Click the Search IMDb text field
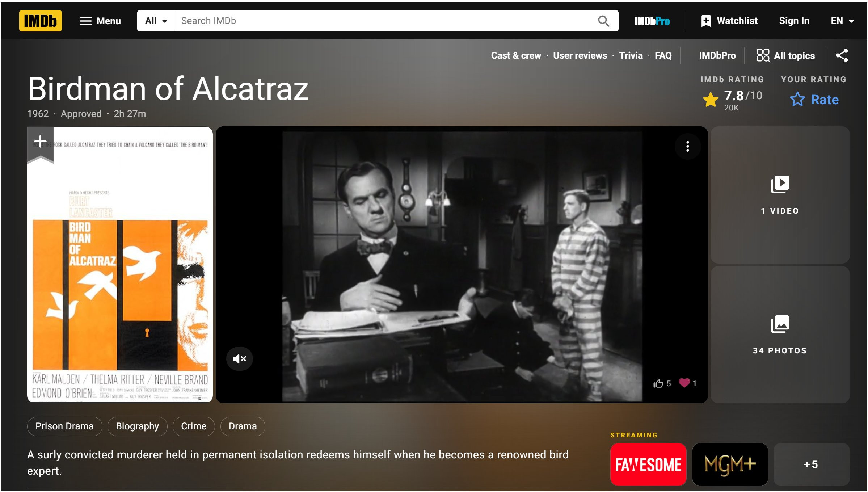Viewport: 868px width, 492px height. (384, 21)
